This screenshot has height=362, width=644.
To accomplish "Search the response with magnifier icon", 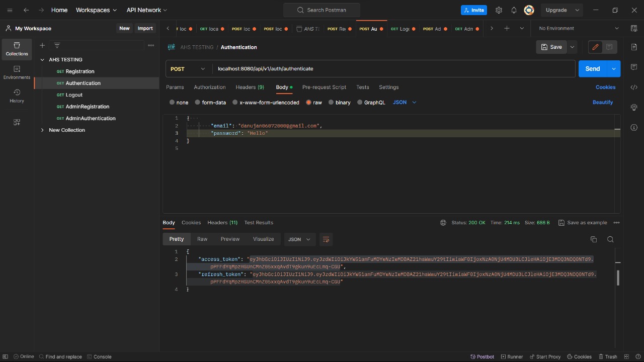I will 610,239.
